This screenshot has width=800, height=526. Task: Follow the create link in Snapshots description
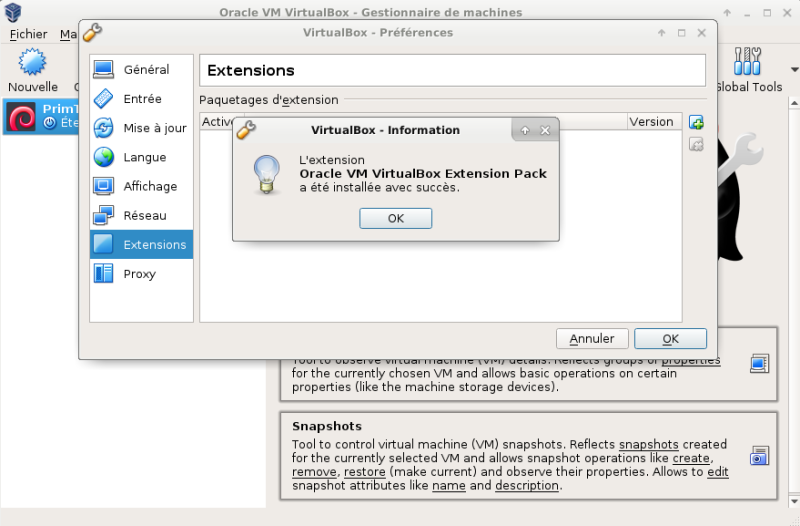691,458
